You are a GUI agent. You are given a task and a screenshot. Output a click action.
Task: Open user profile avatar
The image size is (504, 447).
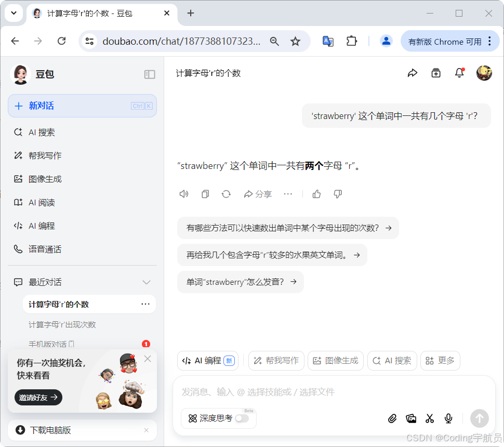tap(484, 73)
